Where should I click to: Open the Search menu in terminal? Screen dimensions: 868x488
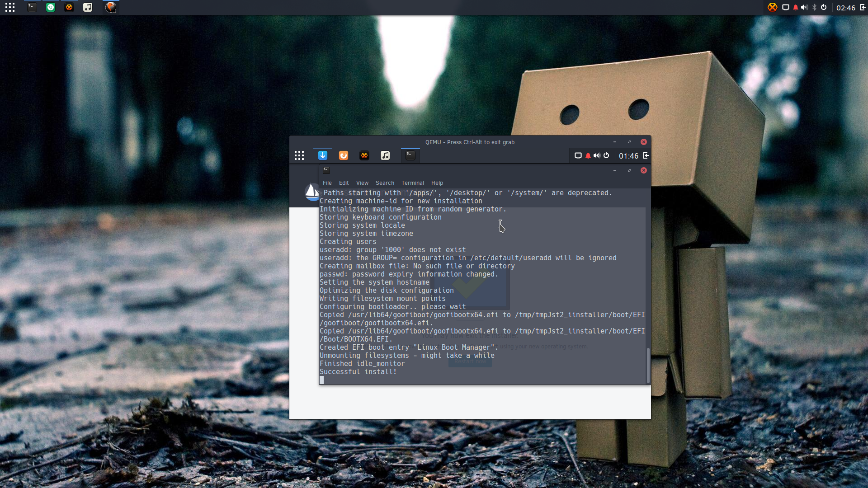(x=385, y=183)
